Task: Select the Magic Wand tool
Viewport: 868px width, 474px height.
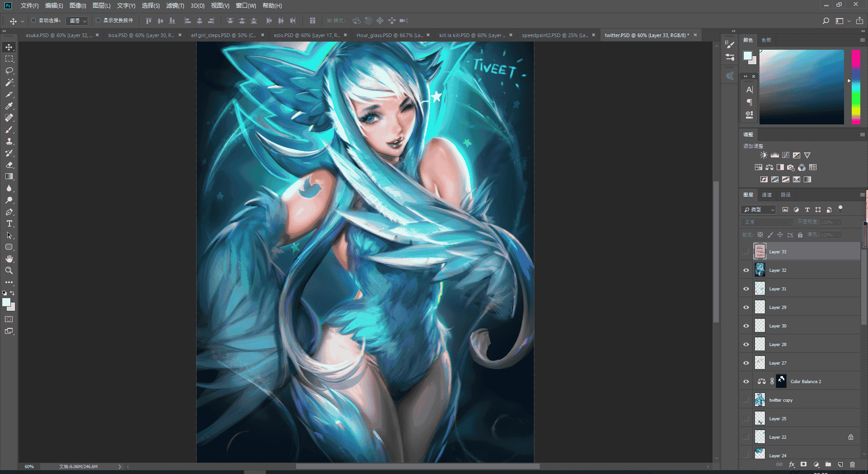Action: click(9, 82)
